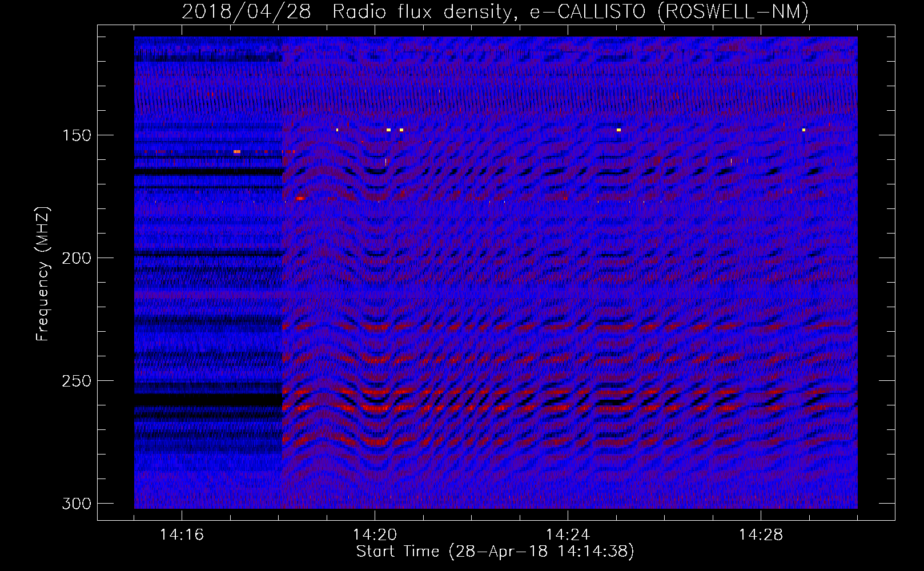Click the Start Time (28-Apr-18 14:14:38) axis label
The width and height of the screenshot is (924, 571).
495,552
